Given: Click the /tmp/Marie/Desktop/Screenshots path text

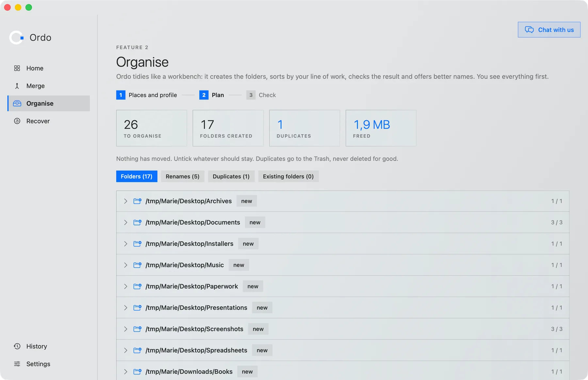Looking at the screenshot, I should tap(194, 329).
